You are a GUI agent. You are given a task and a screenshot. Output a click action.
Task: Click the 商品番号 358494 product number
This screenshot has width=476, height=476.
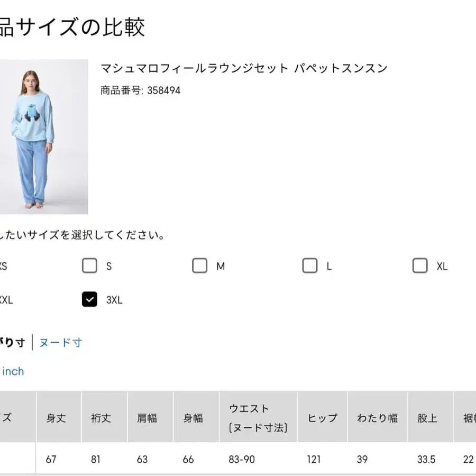(x=140, y=90)
